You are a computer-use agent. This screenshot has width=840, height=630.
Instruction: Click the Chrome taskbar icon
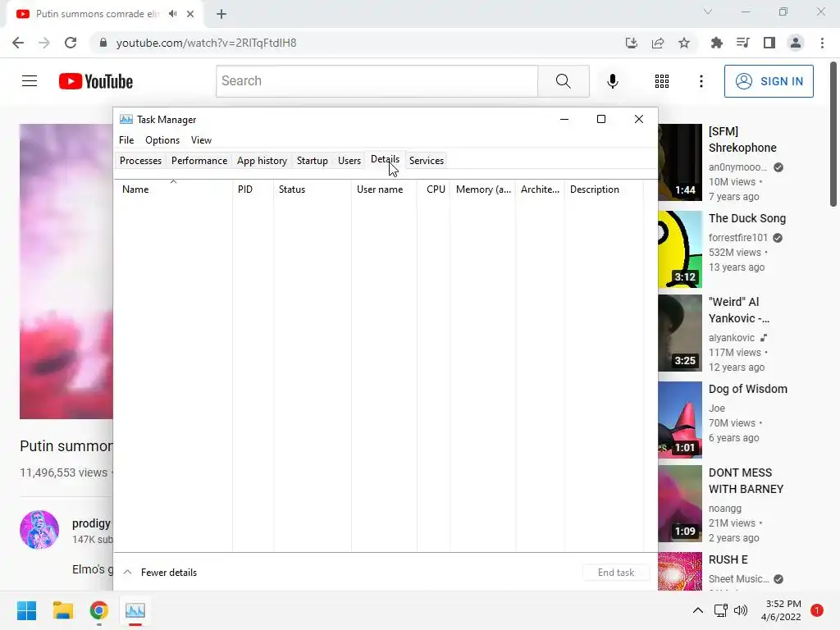point(99,610)
